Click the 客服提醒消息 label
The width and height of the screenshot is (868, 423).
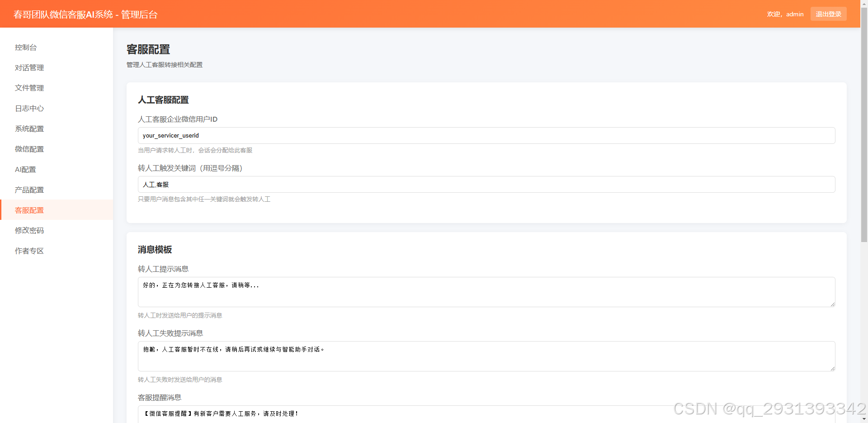point(160,397)
